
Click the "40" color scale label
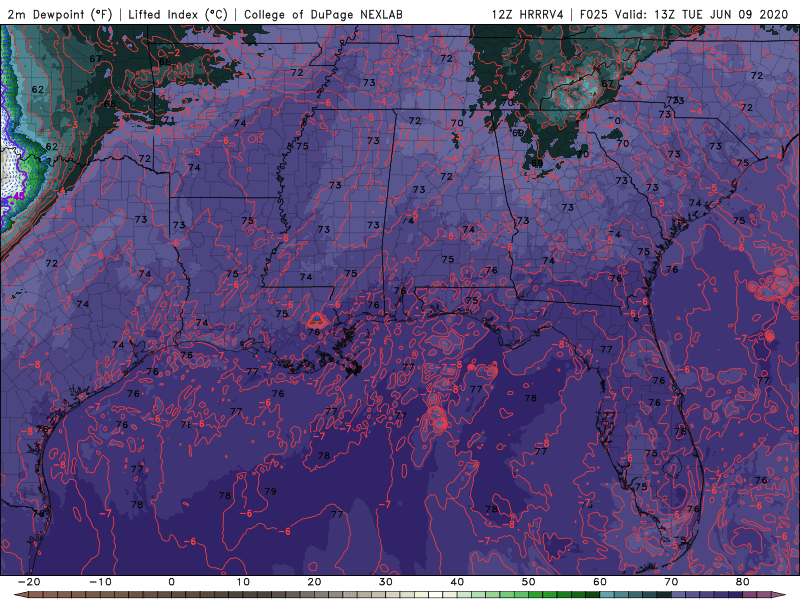click(x=457, y=582)
